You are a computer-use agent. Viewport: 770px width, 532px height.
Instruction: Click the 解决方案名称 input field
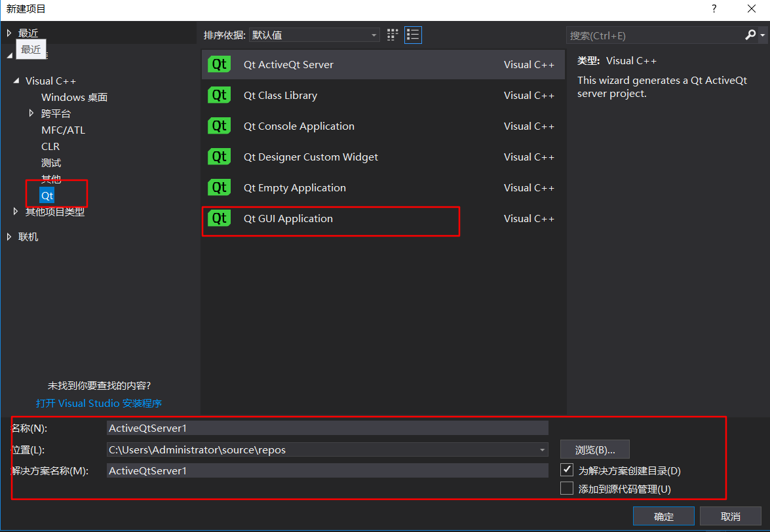point(327,470)
